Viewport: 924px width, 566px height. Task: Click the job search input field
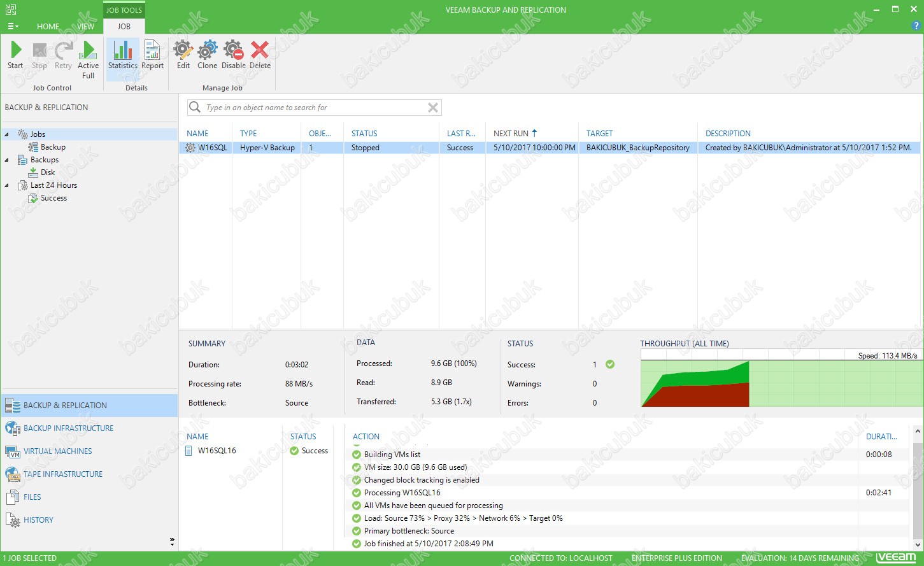(314, 108)
